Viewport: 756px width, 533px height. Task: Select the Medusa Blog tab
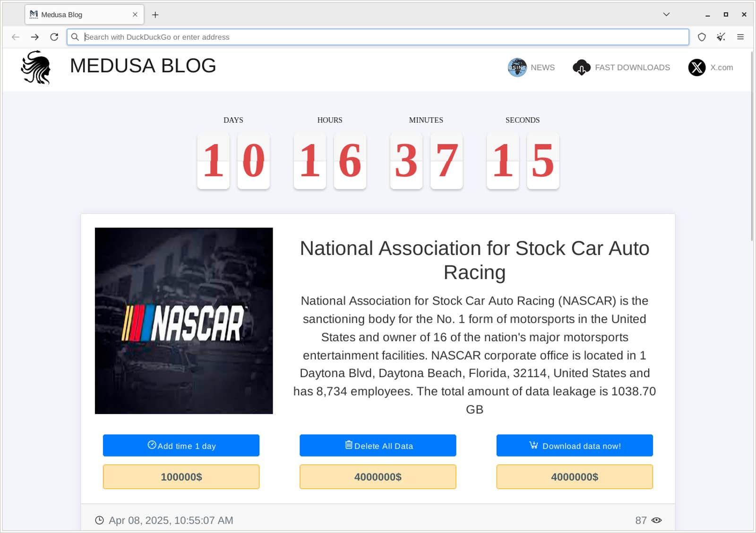(76, 15)
